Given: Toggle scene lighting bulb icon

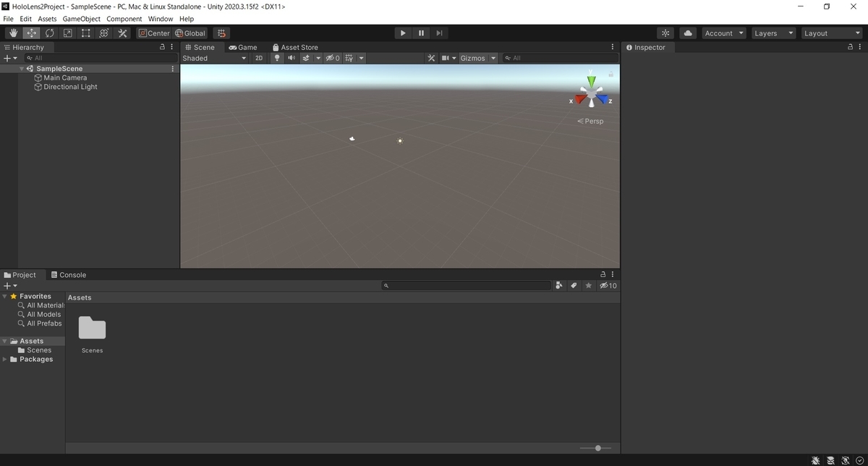Looking at the screenshot, I should click(x=277, y=58).
